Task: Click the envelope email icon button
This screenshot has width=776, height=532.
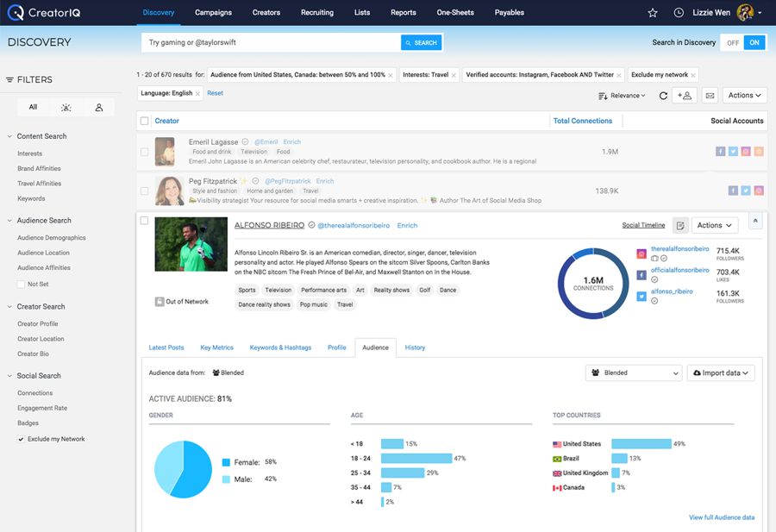Action: [x=710, y=96]
